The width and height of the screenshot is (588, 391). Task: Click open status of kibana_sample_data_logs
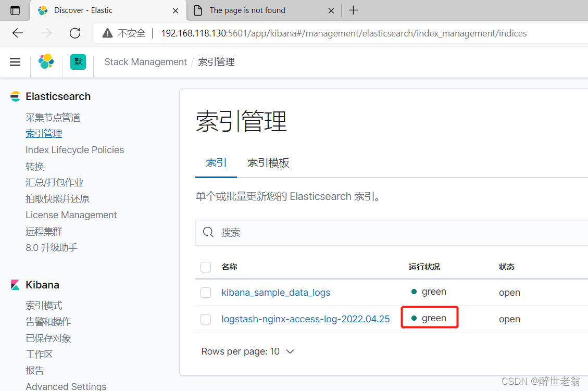point(509,293)
